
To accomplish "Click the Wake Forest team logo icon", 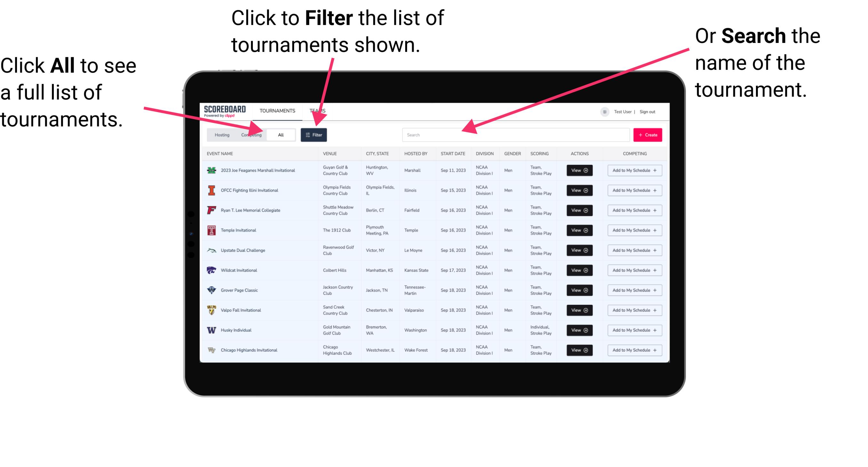I will coord(211,350).
